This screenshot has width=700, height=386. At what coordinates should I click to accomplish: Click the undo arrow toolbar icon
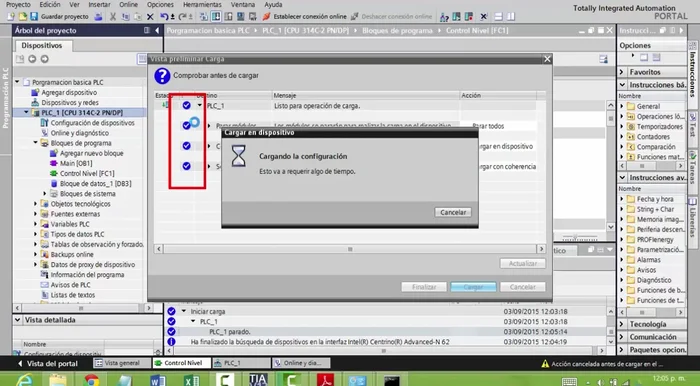tap(165, 17)
